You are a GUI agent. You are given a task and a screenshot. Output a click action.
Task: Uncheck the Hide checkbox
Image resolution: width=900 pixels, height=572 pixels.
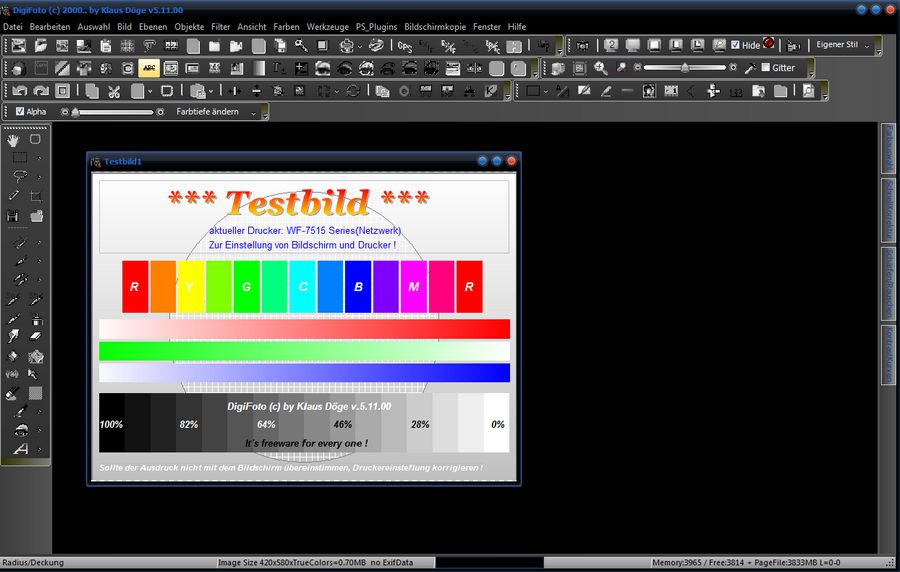point(736,46)
